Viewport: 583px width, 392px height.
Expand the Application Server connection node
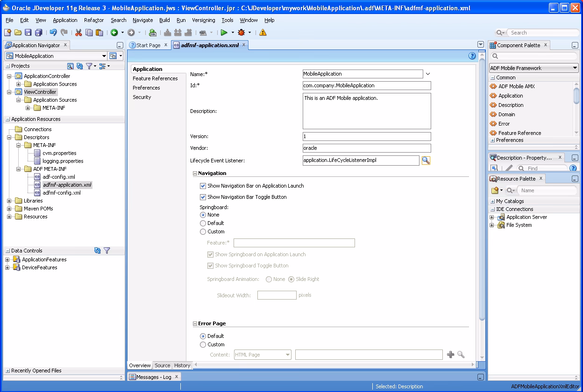tap(491, 217)
